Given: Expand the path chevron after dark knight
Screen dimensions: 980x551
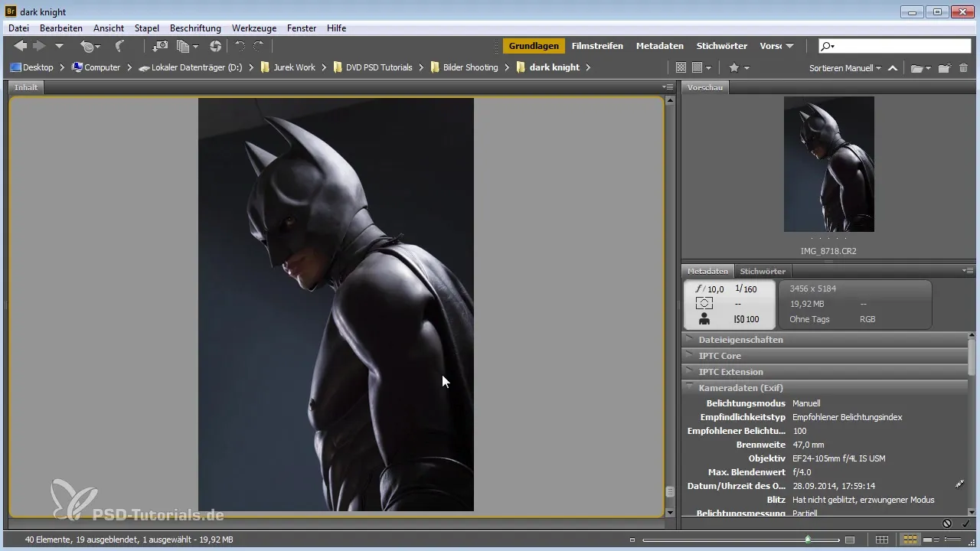Looking at the screenshot, I should tap(588, 67).
